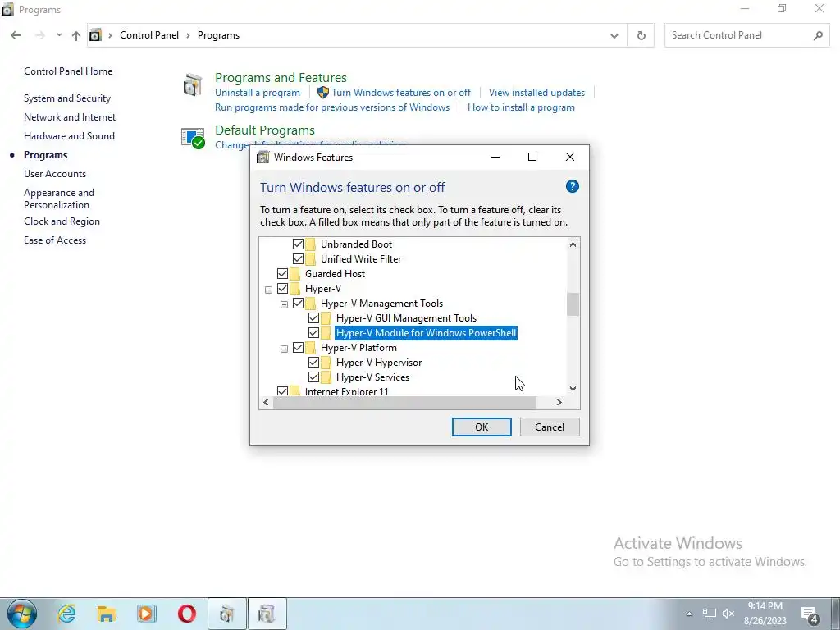Click the muted volume tray icon

(x=728, y=614)
